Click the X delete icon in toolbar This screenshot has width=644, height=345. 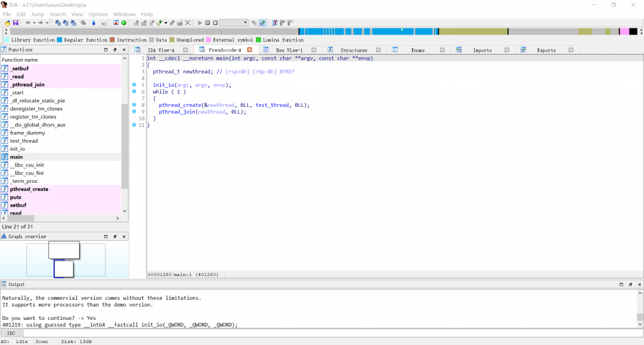[187, 23]
